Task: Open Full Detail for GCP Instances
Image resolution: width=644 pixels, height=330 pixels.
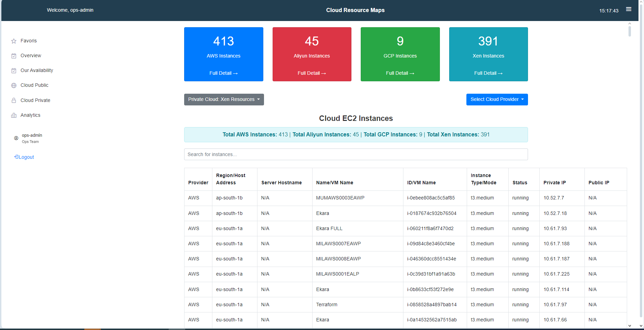Action: click(x=400, y=73)
